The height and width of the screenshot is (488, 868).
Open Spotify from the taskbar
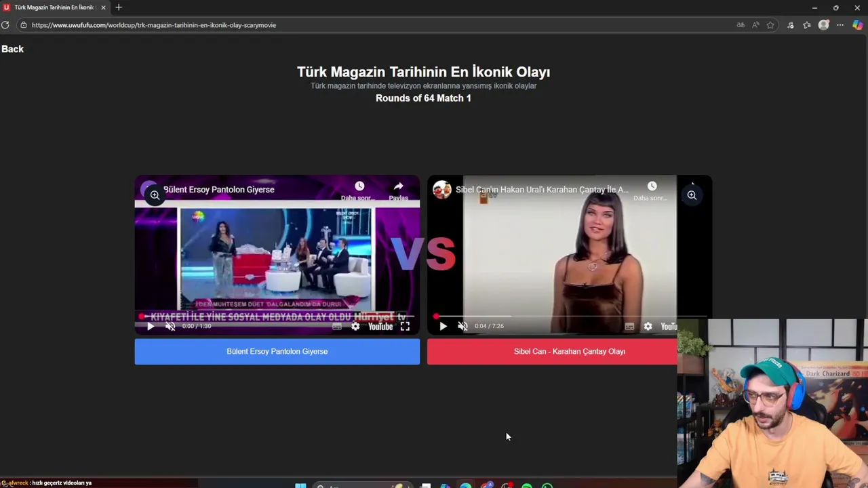pyautogui.click(x=527, y=485)
